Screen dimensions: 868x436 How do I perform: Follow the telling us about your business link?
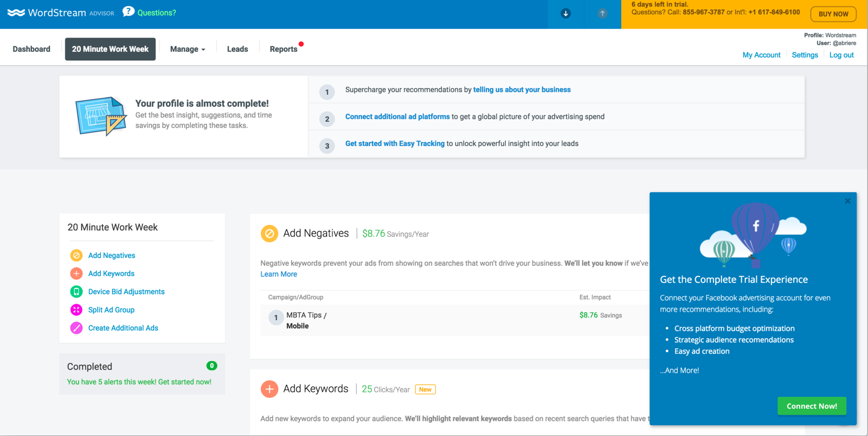[522, 89]
